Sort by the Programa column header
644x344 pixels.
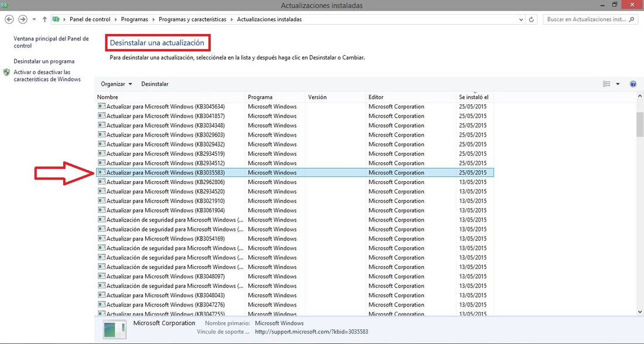click(x=275, y=97)
